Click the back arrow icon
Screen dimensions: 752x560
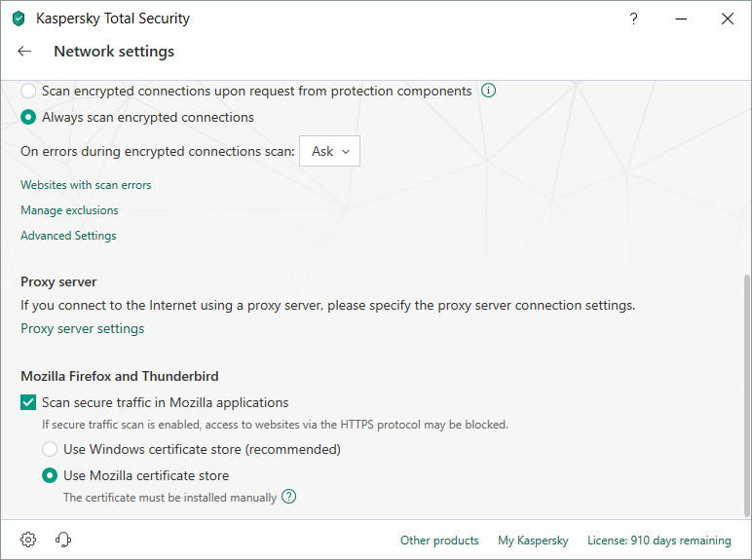24,52
